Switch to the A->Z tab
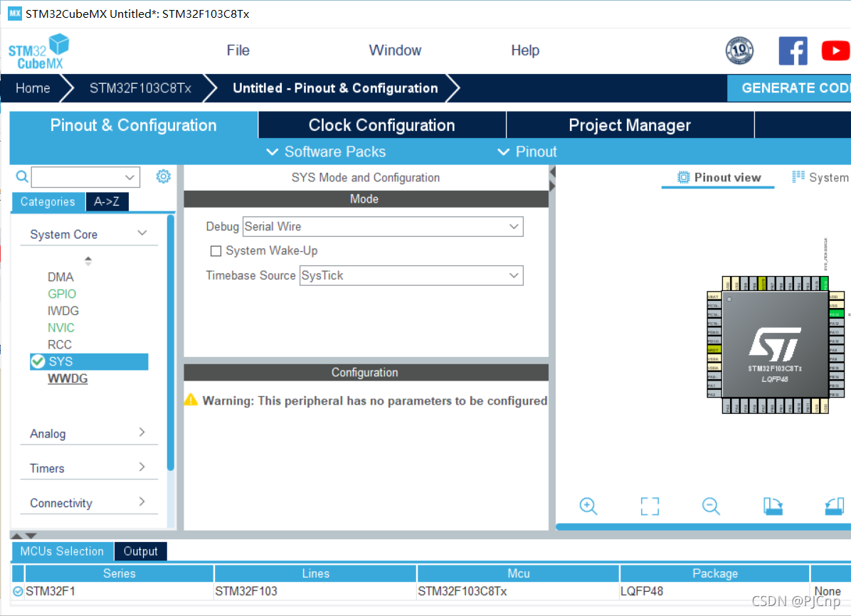The width and height of the screenshot is (851, 616). click(107, 201)
